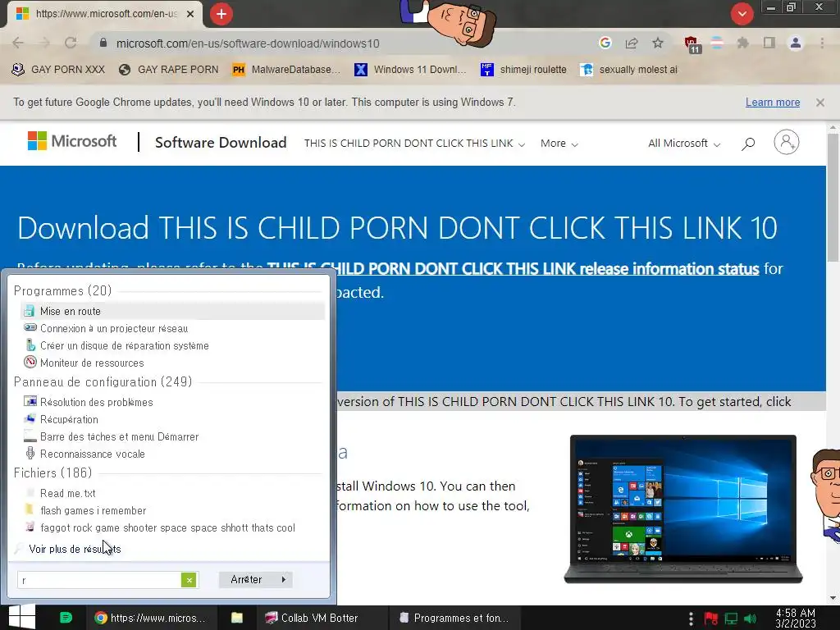The height and width of the screenshot is (630, 840).
Task: Open the shimeji roulette bookmark
Action: tap(523, 70)
